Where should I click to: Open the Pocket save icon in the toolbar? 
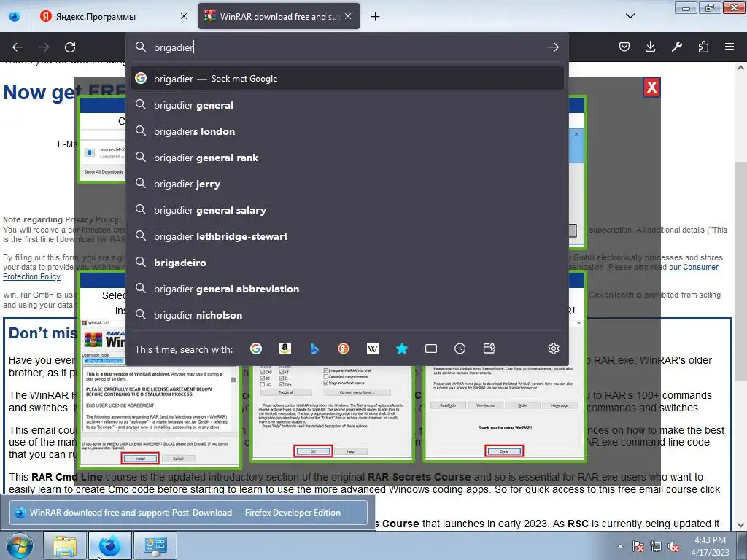[x=624, y=47]
